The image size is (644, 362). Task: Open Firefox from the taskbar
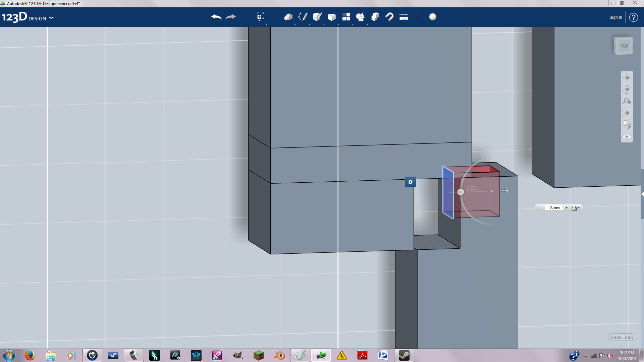(30, 355)
